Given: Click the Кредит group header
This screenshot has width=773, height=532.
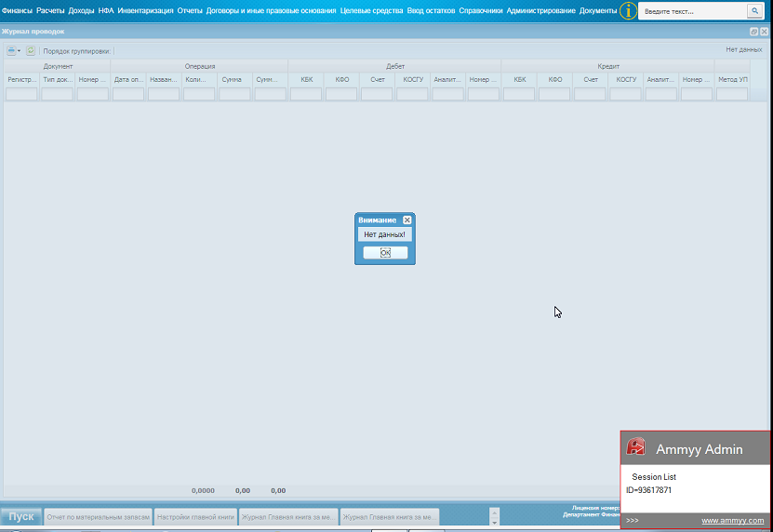Looking at the screenshot, I should pos(607,66).
